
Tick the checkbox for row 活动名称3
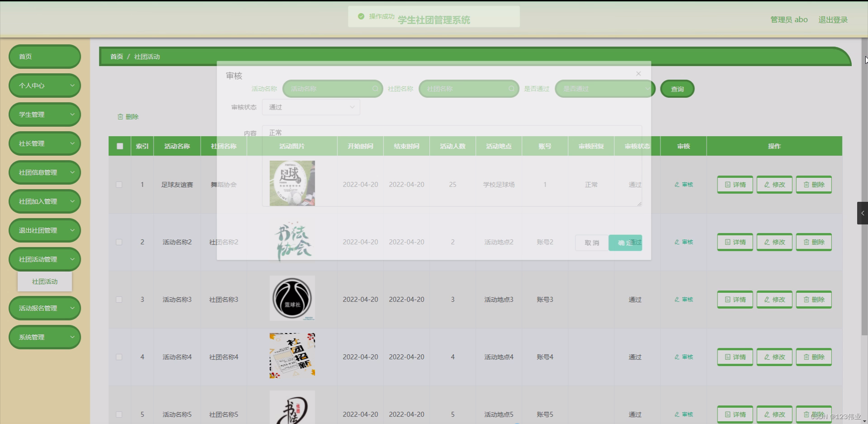click(x=119, y=300)
